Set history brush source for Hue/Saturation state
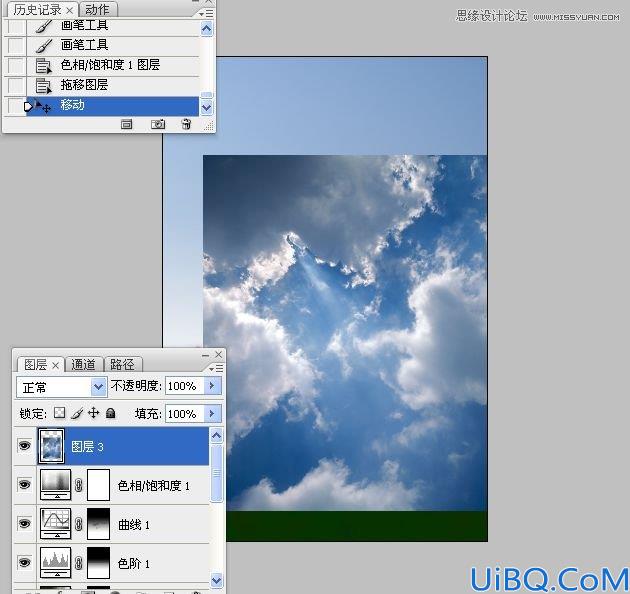Viewport: 630px width, 594px height. [x=16, y=65]
